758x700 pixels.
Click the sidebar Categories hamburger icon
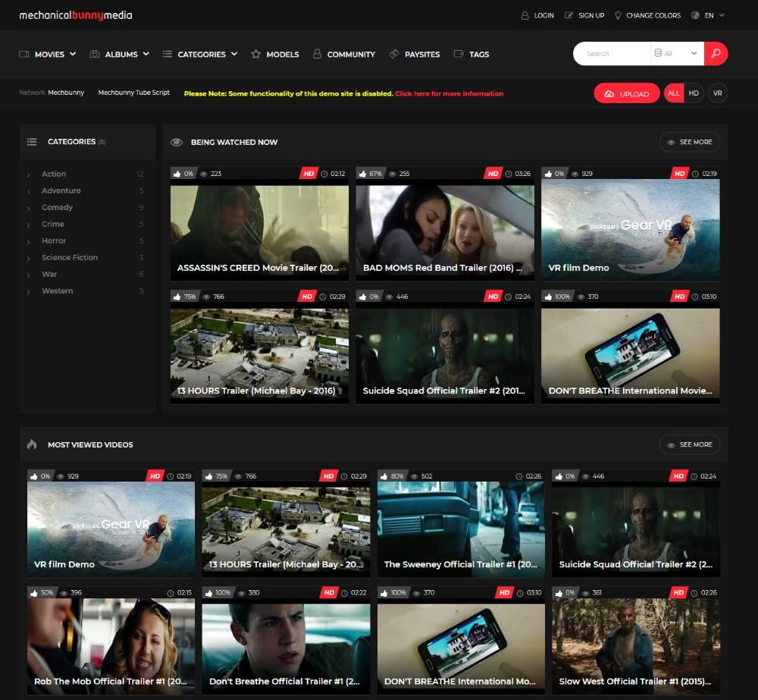pyautogui.click(x=32, y=142)
